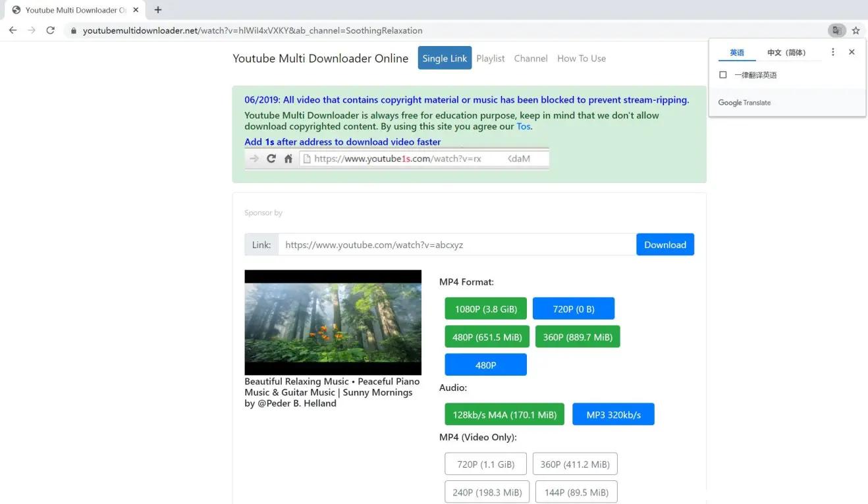Switch to the Playlist tab
868x504 pixels.
click(x=490, y=58)
